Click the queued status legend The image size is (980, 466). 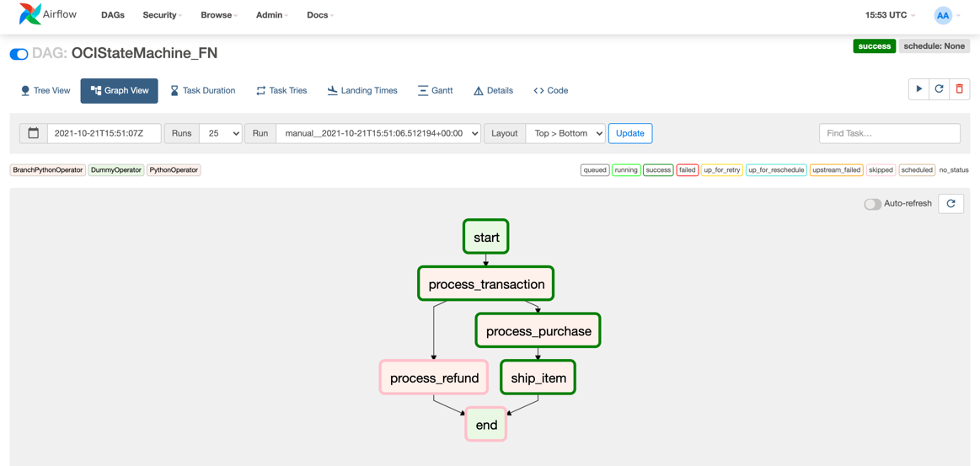(x=595, y=170)
